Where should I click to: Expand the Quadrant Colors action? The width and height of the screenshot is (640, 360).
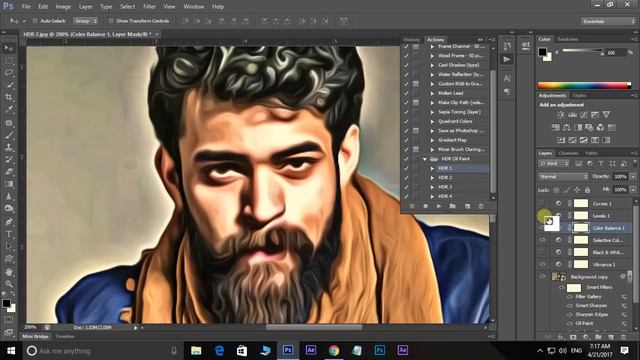coord(432,121)
